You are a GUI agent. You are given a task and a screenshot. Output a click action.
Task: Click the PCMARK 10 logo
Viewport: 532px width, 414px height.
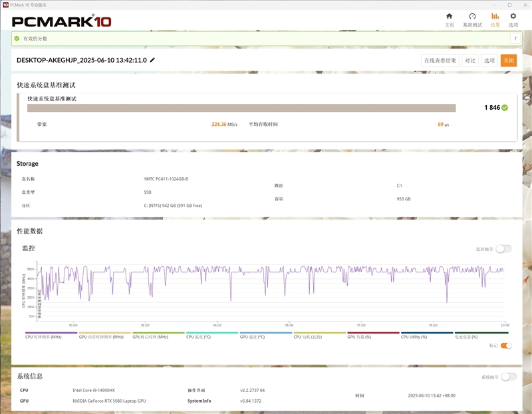tap(61, 21)
